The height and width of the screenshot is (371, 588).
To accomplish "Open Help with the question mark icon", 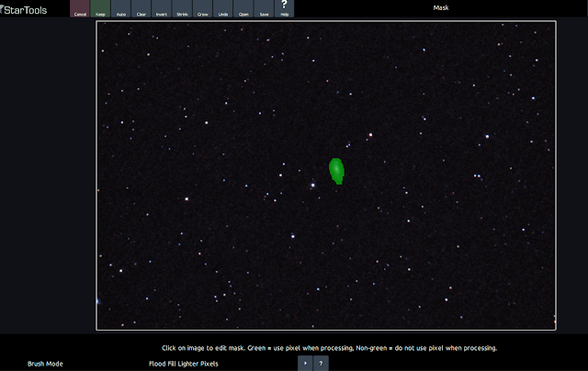I will click(x=285, y=10).
